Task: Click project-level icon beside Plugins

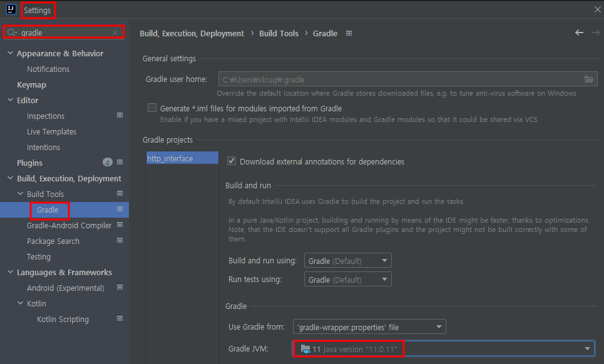Action: click(x=120, y=163)
